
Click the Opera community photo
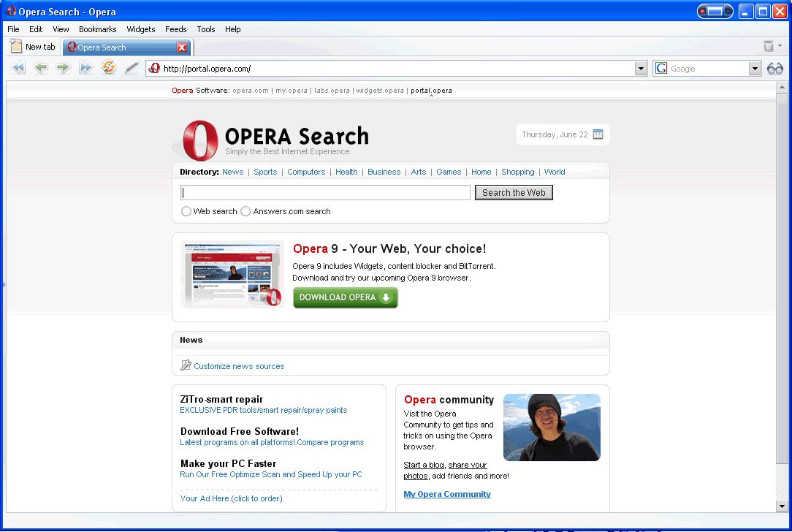pos(552,427)
